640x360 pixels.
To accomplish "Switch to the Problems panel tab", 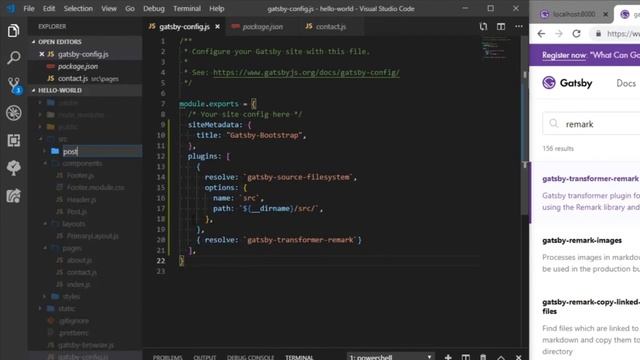I will (x=168, y=358).
